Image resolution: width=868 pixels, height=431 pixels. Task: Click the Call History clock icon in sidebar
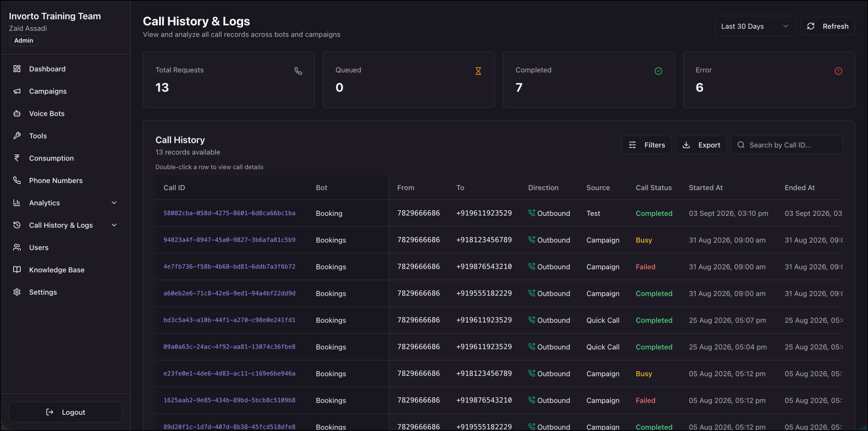(x=17, y=225)
